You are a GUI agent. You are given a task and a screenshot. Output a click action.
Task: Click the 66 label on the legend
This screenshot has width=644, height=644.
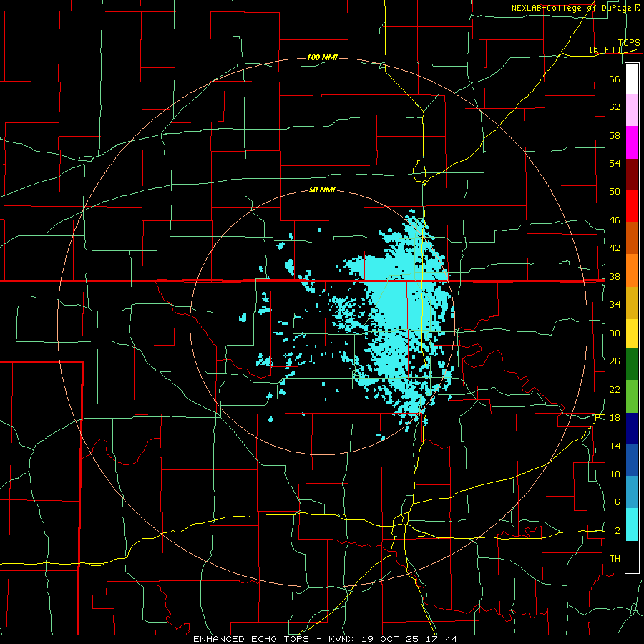click(615, 79)
